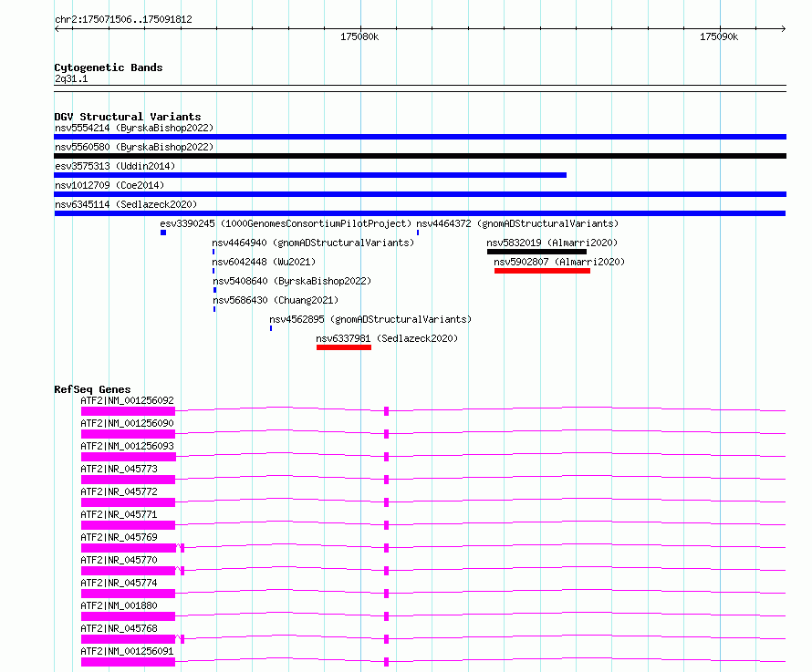Click the nsv4562895 blue tick marker
The width and height of the screenshot is (812, 672).
point(271,328)
